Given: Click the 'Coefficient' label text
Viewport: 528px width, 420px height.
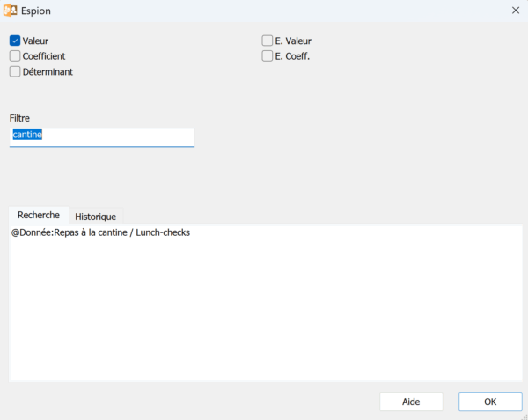Looking at the screenshot, I should [x=44, y=56].
